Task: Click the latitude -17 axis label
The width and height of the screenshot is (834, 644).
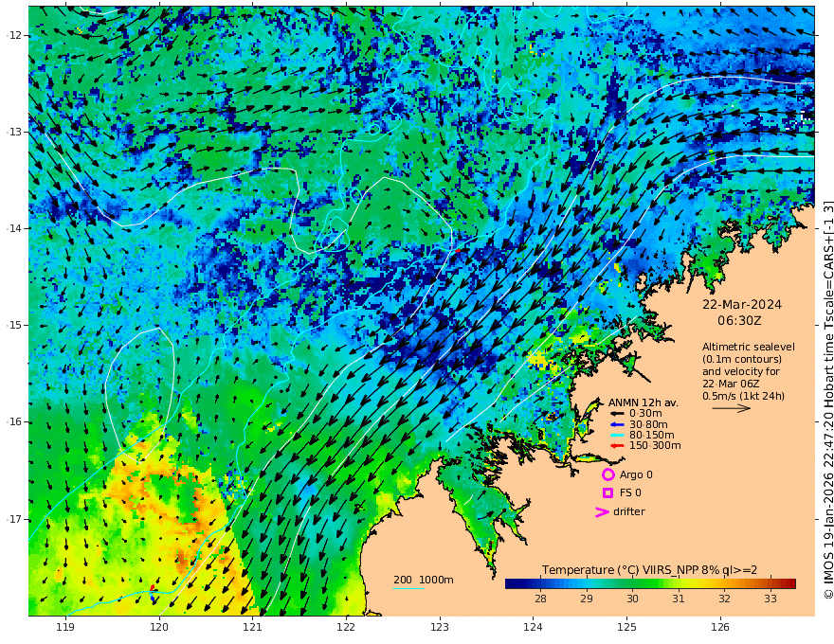Action: tap(14, 519)
